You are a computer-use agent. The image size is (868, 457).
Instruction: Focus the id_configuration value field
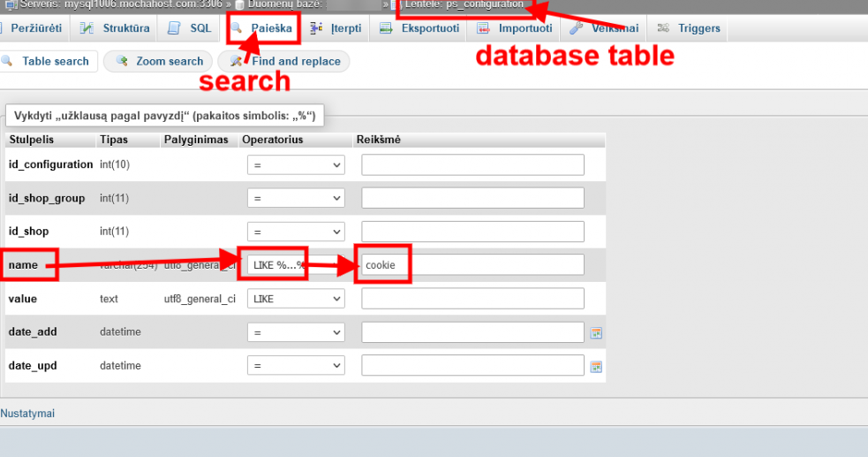point(472,165)
